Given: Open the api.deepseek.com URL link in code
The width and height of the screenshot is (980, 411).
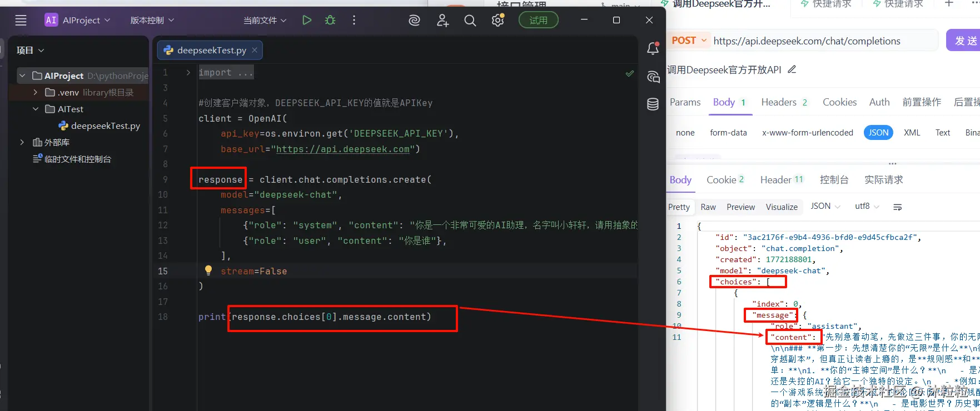Looking at the screenshot, I should 343,149.
